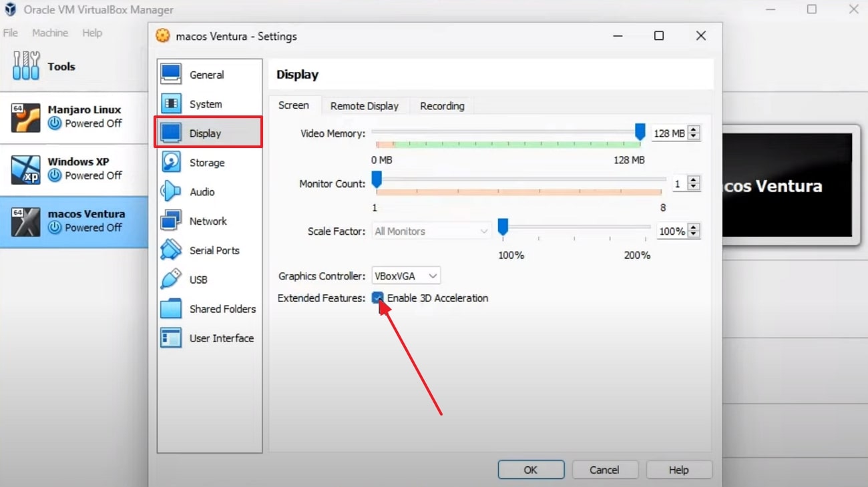Click the Monitor Count value field
Image resolution: width=868 pixels, height=487 pixels.
[680, 183]
